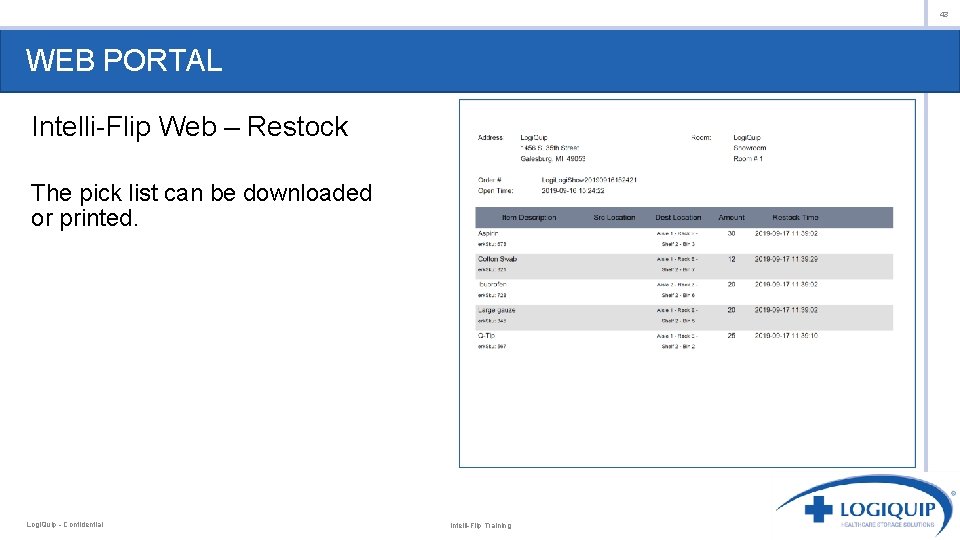Click the amount 12 in the Cotton Swab row

[x=731, y=259]
